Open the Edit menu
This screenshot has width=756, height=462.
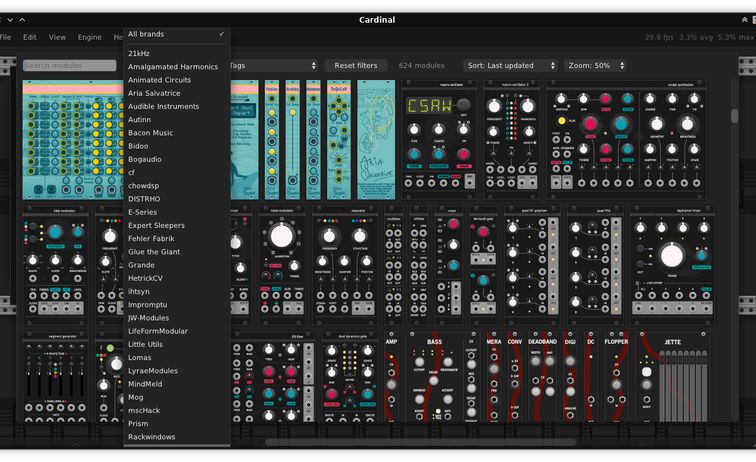click(30, 37)
